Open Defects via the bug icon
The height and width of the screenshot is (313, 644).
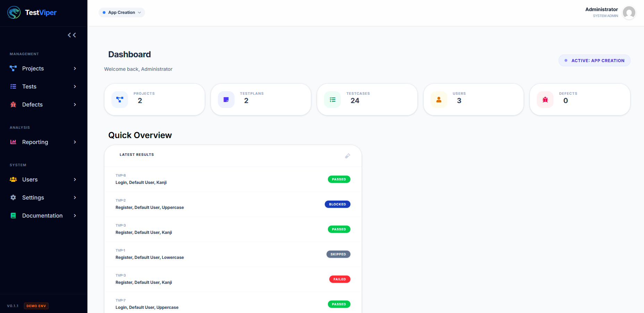tap(13, 104)
